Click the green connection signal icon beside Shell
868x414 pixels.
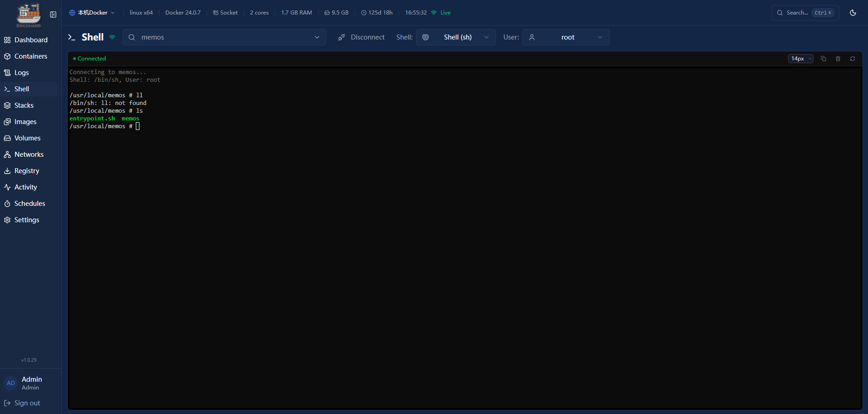(112, 37)
